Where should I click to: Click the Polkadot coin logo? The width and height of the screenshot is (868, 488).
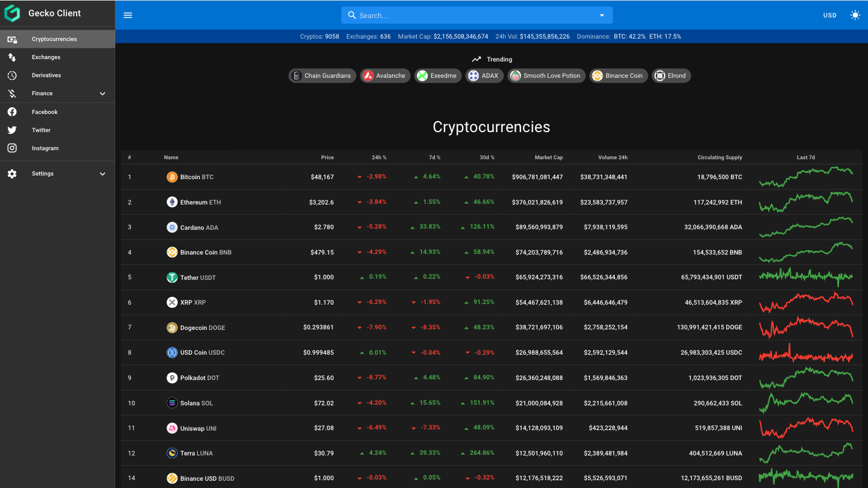click(172, 378)
